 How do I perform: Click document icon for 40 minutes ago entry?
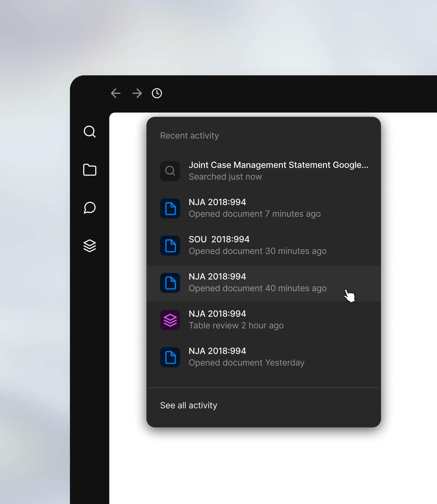click(x=170, y=283)
